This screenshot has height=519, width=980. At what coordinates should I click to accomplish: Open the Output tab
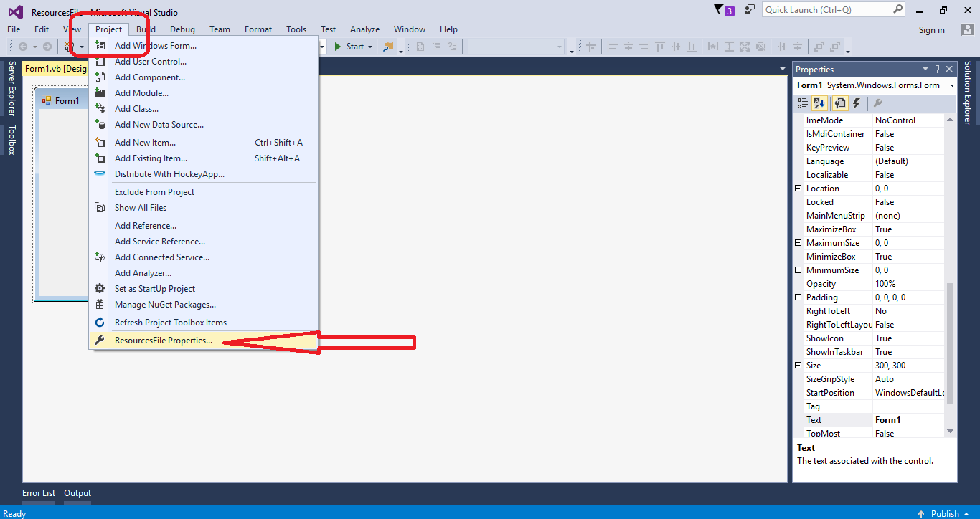(77, 493)
